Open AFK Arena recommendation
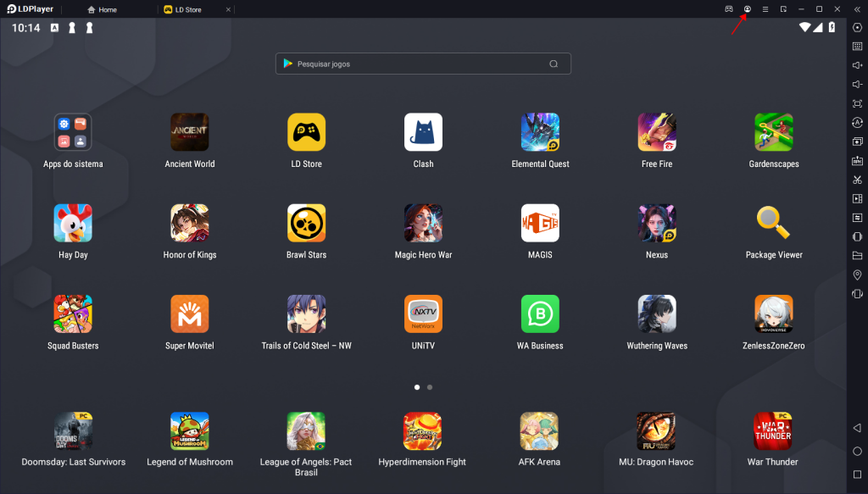The image size is (868, 494). pos(539,431)
